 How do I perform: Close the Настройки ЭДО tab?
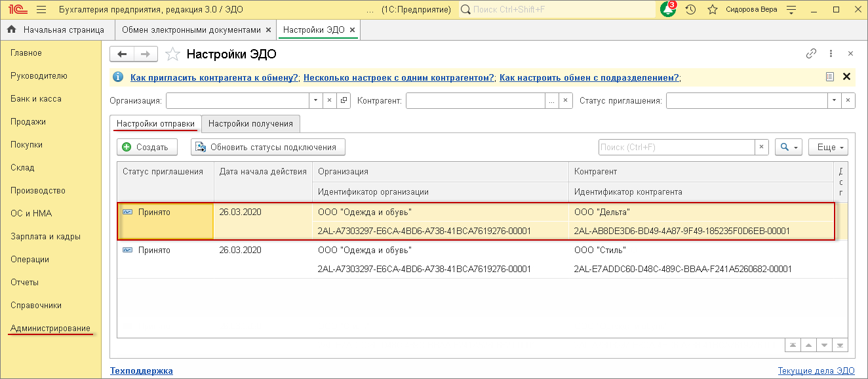(352, 30)
